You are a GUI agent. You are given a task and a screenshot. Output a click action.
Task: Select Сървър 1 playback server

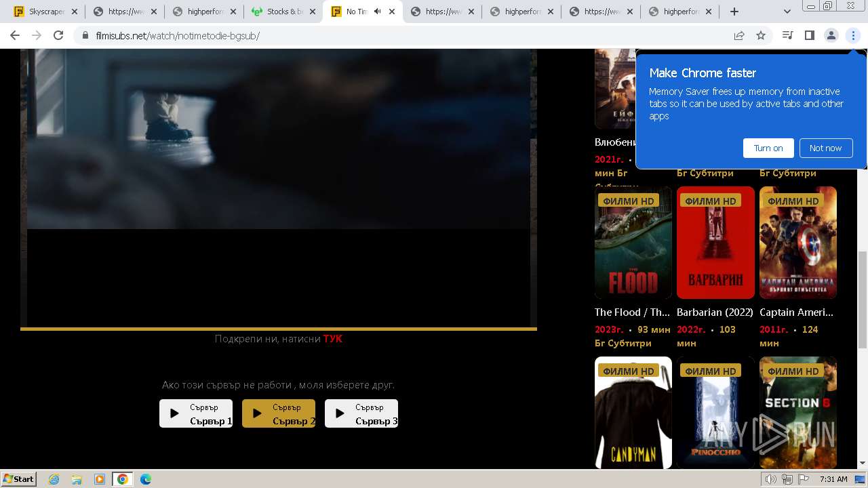pyautogui.click(x=196, y=413)
